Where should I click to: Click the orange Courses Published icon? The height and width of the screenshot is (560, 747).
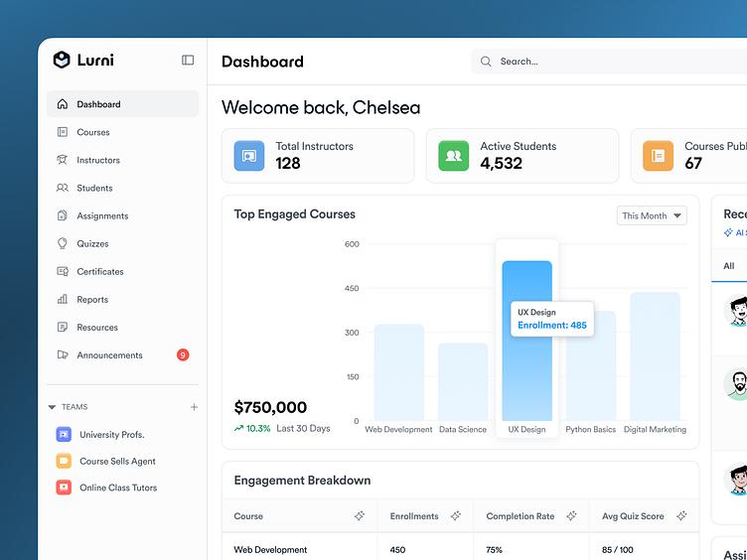pyautogui.click(x=658, y=156)
